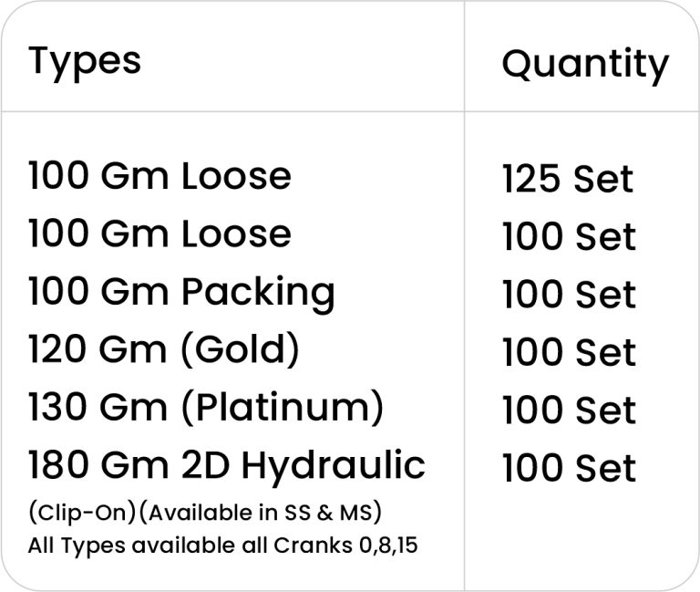This screenshot has width=700, height=592.
Task: Select the 100 Set quantity for 120 Gm (Gold)
Action: [569, 352]
